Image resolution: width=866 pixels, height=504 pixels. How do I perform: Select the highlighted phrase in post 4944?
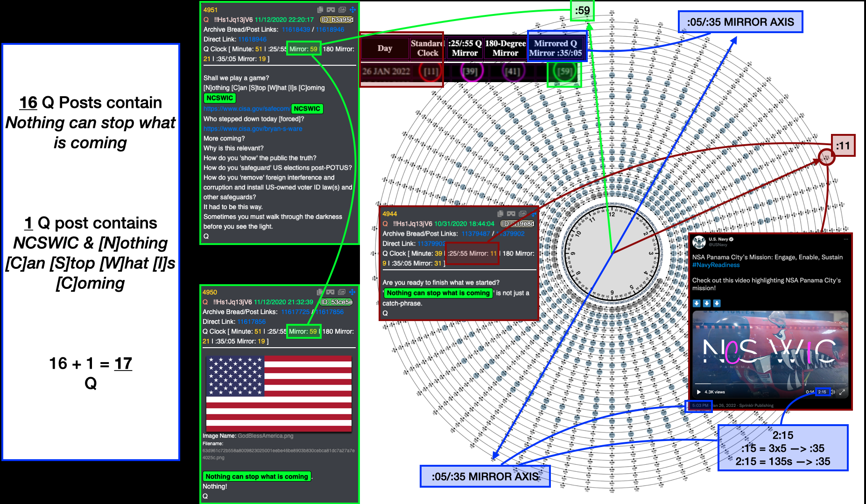tap(438, 293)
